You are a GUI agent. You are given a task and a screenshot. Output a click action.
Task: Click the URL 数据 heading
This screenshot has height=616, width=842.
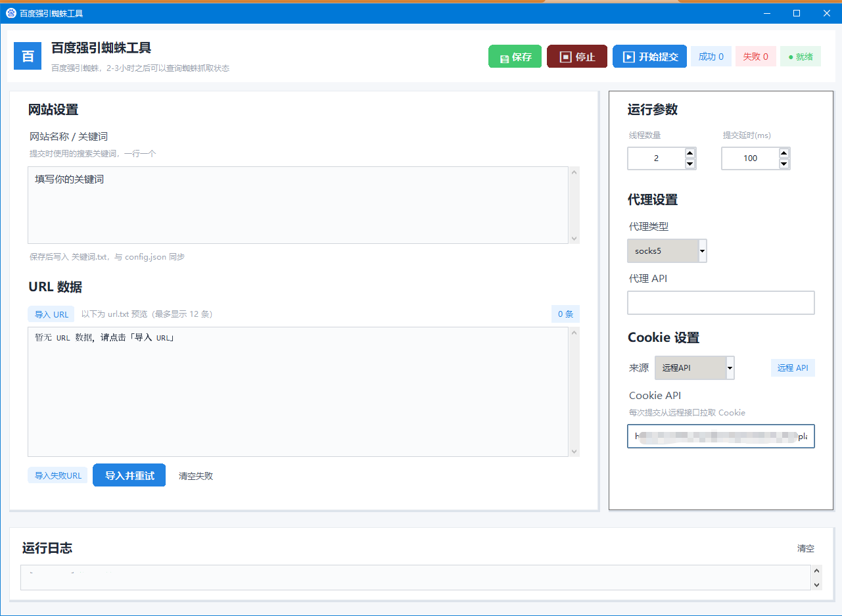coord(55,287)
